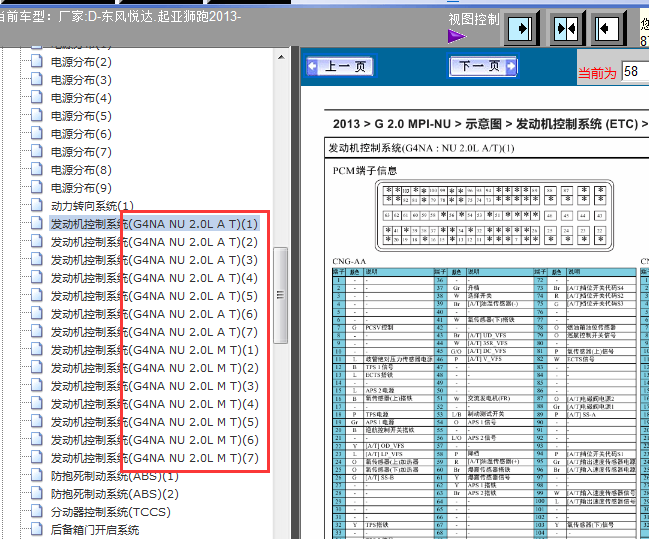Click document icon beside 电源分布(5)
Image resolution: width=649 pixels, height=539 pixels.
coord(36,115)
